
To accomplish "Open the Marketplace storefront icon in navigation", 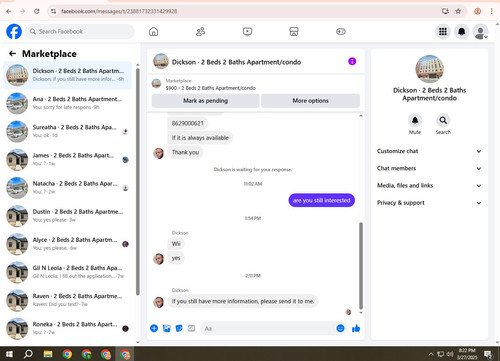I will 294,32.
